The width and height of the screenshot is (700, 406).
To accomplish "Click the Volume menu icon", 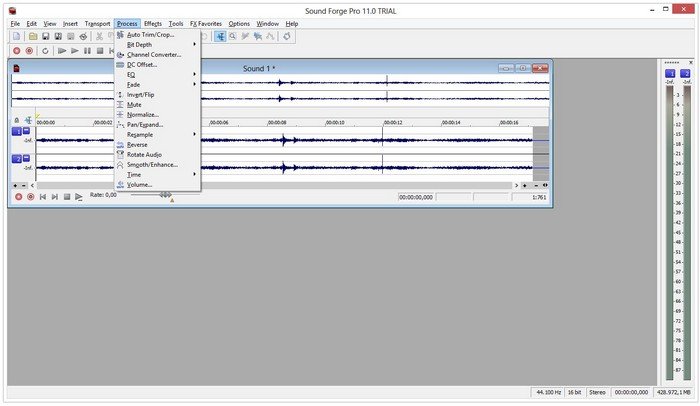I will pos(120,184).
